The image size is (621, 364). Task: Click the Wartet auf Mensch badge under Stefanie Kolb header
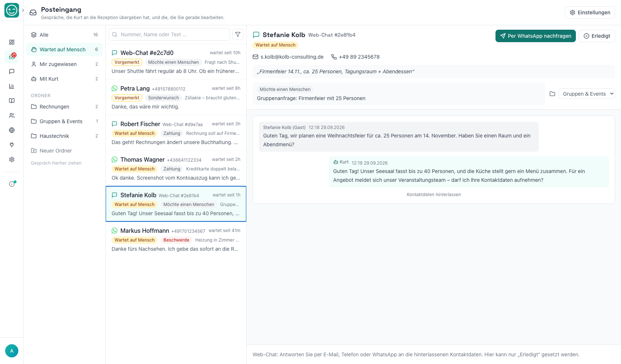point(275,45)
